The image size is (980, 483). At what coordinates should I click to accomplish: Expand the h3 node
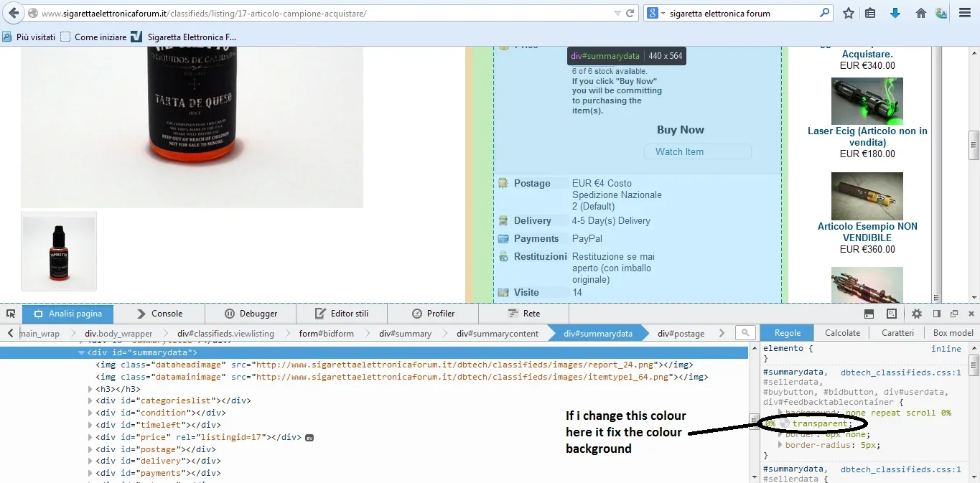(90, 389)
